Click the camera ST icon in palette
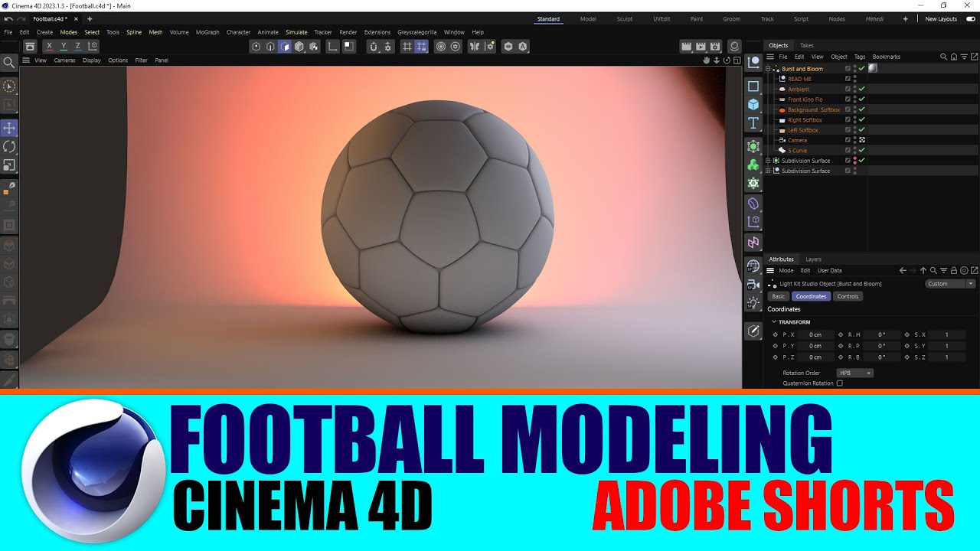The width and height of the screenshot is (980, 551). point(753,285)
